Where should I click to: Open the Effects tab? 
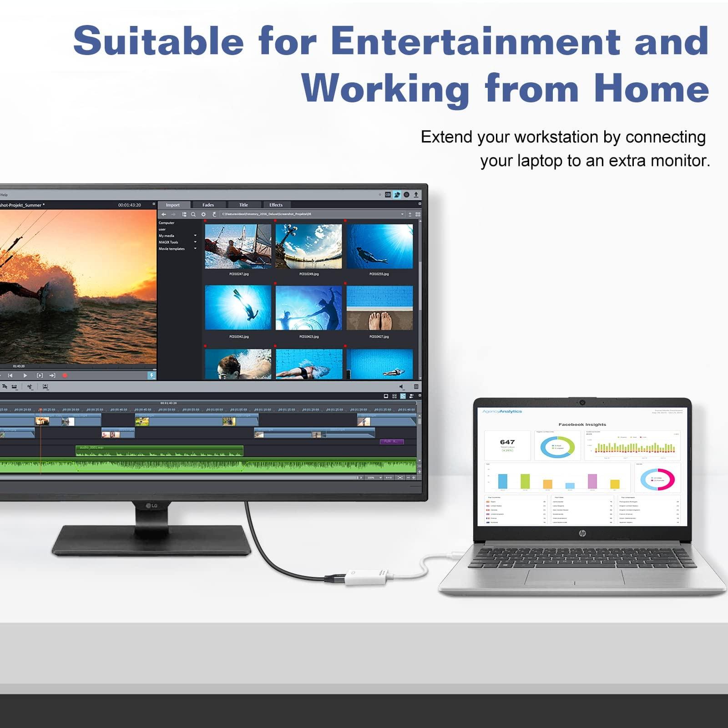point(276,205)
